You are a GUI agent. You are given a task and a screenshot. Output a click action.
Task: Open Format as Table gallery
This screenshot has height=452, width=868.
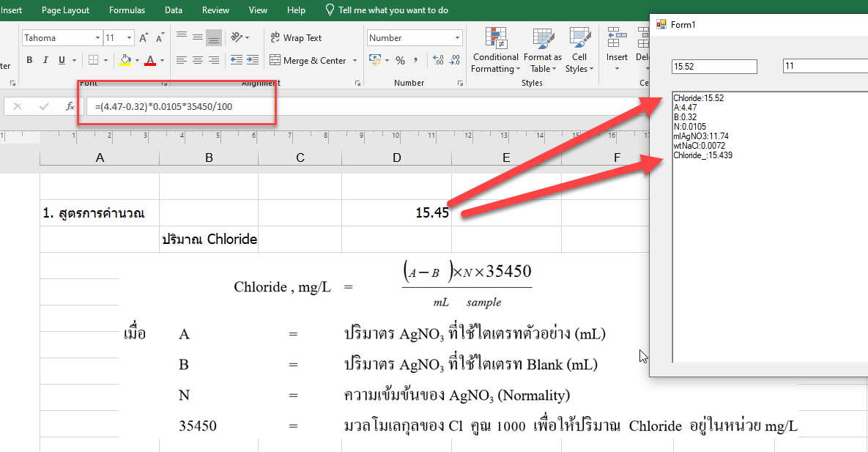pyautogui.click(x=543, y=51)
